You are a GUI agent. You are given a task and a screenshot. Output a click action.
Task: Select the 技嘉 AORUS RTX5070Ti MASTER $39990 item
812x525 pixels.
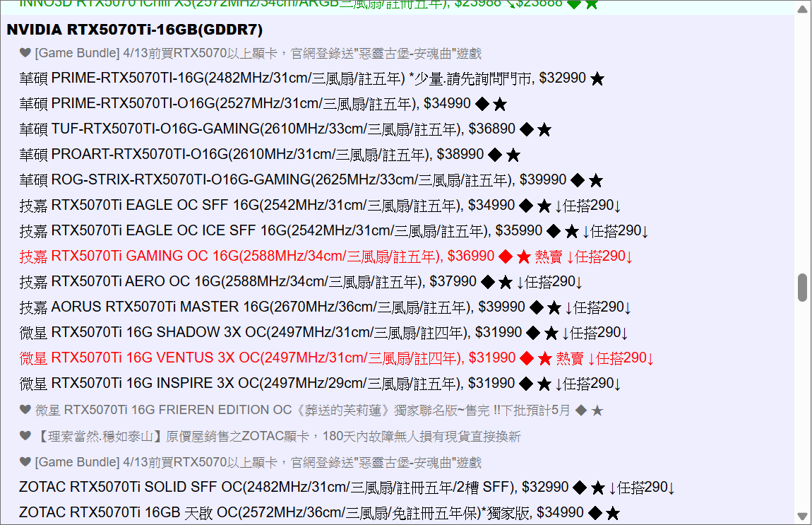click(x=326, y=307)
